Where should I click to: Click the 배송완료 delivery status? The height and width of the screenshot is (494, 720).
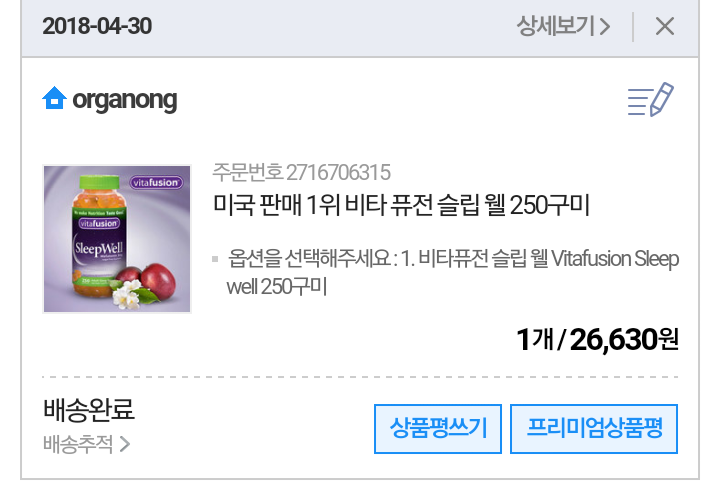(89, 409)
